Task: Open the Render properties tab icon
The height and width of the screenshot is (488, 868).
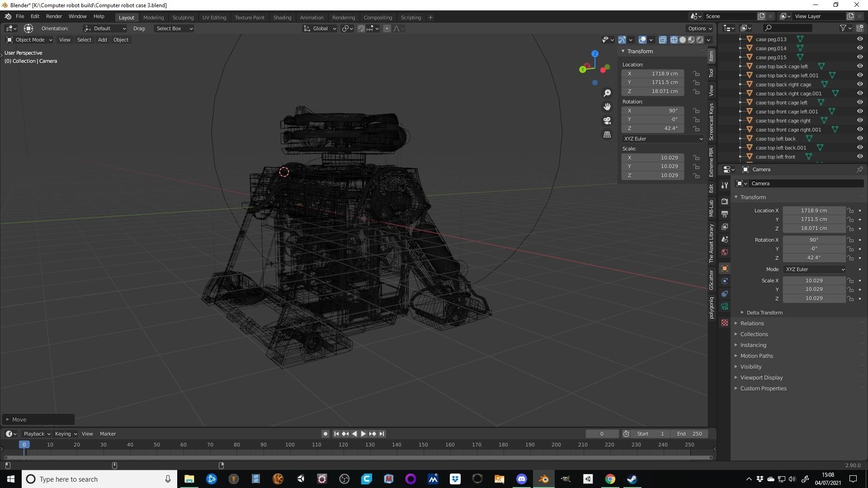Action: pyautogui.click(x=725, y=201)
